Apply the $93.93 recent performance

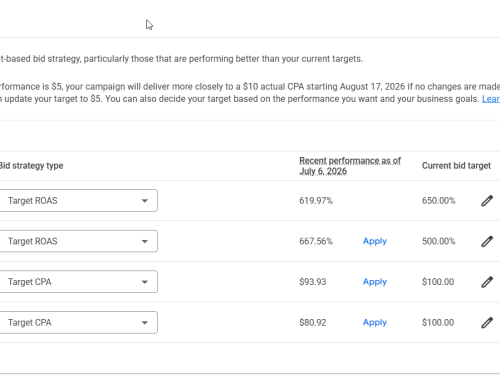tap(375, 282)
